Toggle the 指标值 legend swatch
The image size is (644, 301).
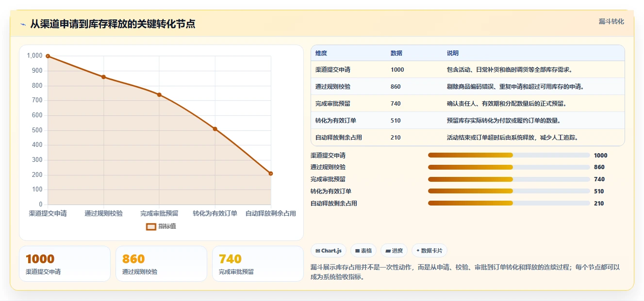point(151,226)
